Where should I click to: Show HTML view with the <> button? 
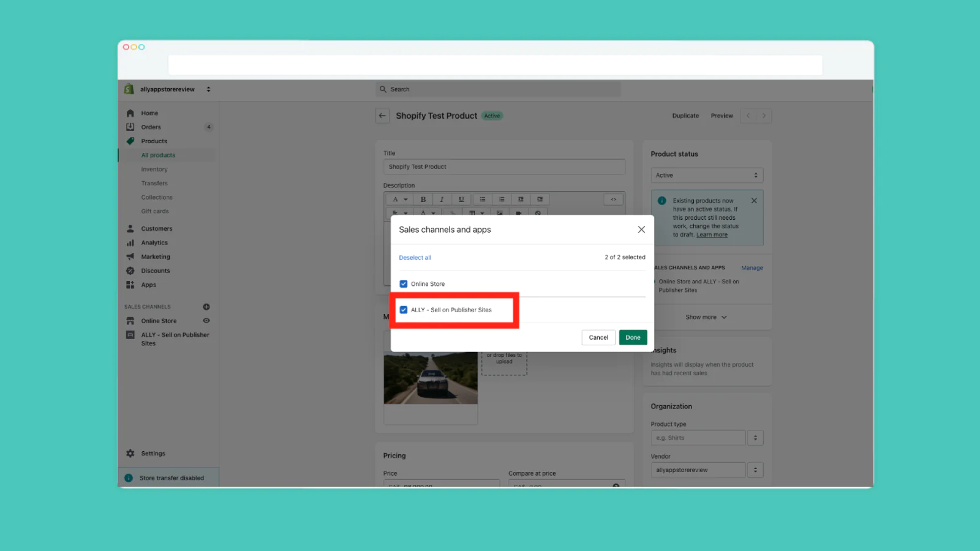click(x=613, y=200)
